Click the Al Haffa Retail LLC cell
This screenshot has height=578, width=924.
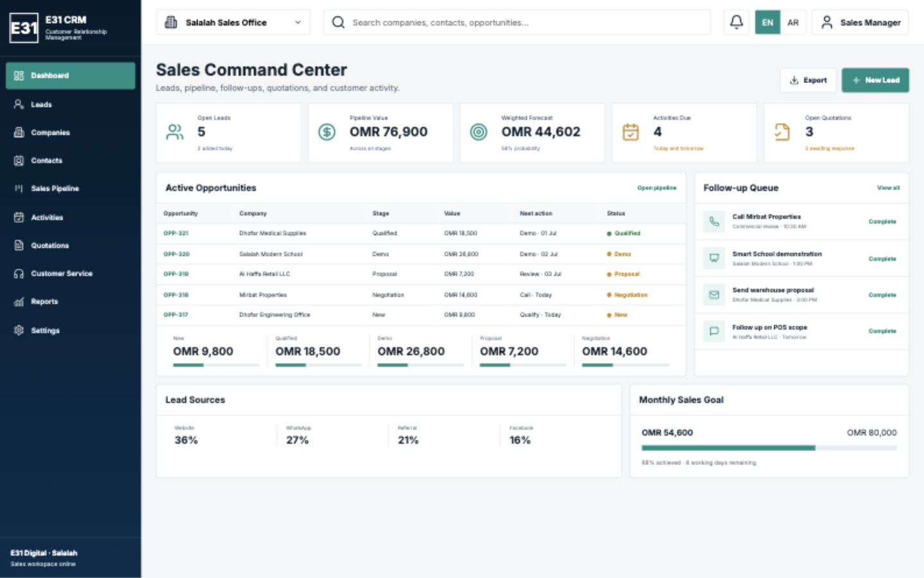(x=264, y=274)
